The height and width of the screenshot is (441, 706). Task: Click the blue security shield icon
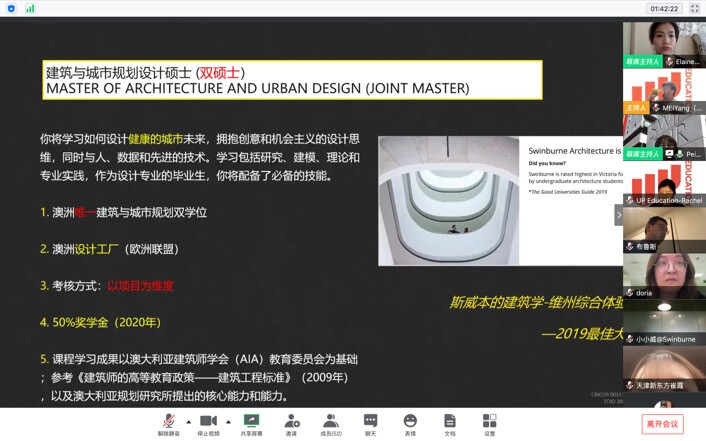(11, 9)
